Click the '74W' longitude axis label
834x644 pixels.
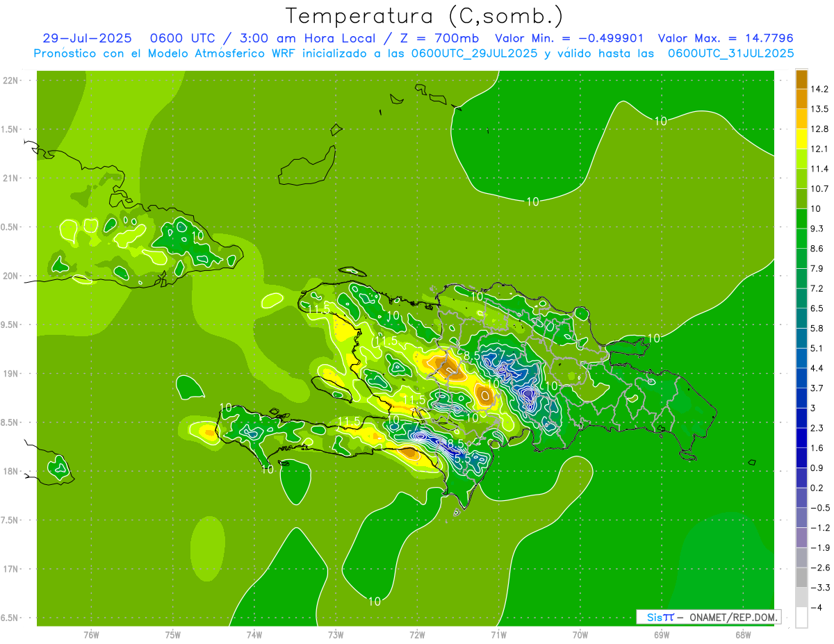click(254, 634)
